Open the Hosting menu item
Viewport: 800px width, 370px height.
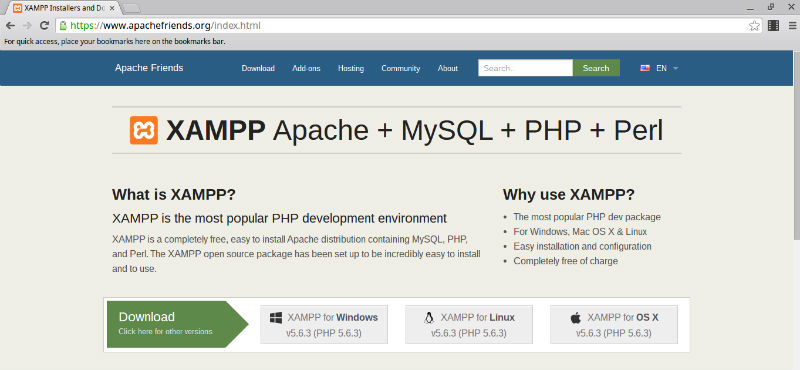[x=351, y=68]
